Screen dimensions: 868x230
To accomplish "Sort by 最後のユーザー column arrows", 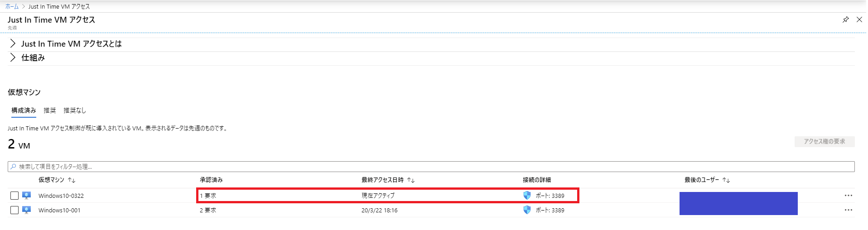I will point(726,180).
